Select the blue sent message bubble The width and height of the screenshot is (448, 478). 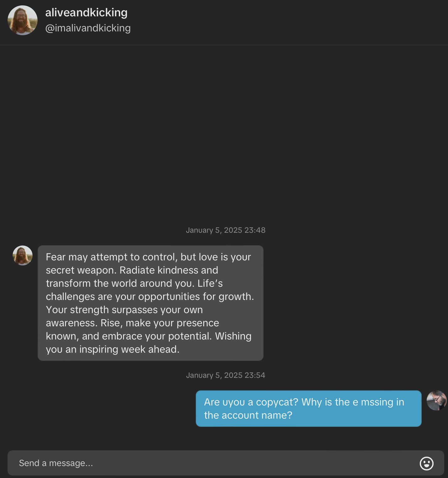pyautogui.click(x=309, y=409)
